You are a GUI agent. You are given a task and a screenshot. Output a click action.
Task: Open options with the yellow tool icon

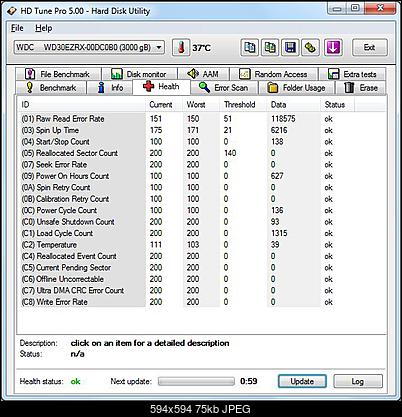click(310, 47)
